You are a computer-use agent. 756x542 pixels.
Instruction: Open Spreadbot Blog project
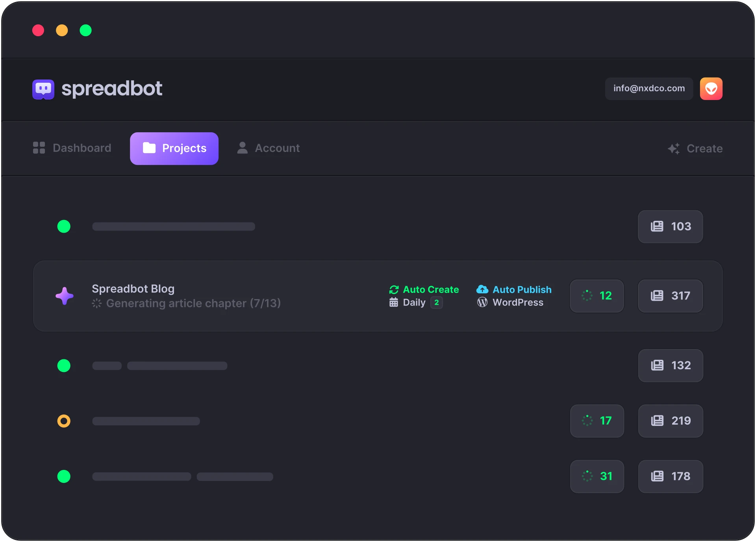point(133,289)
